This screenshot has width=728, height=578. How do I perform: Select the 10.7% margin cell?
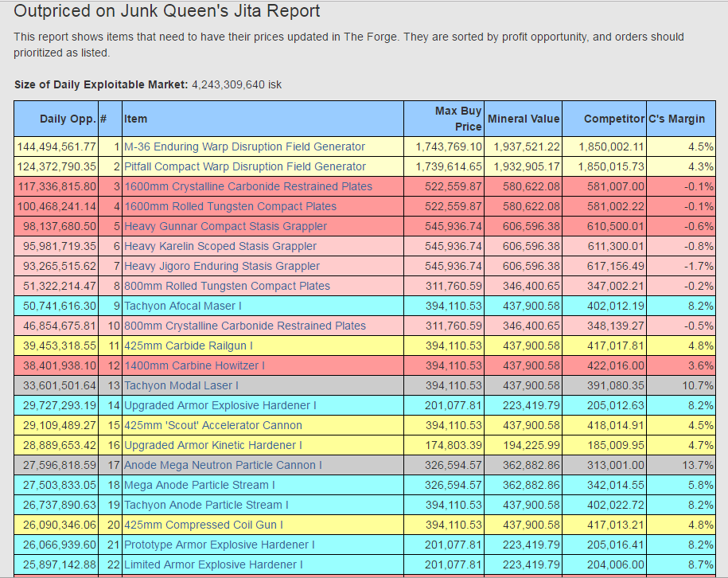click(x=681, y=385)
